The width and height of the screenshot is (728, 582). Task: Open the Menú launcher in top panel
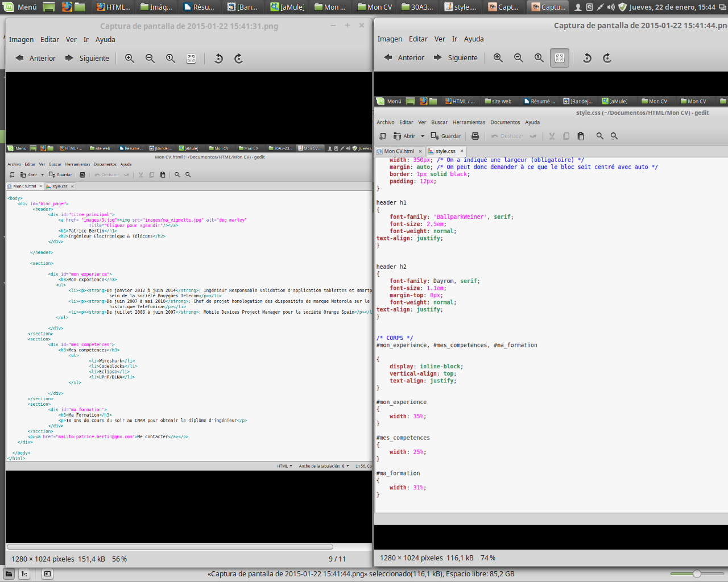(20, 7)
